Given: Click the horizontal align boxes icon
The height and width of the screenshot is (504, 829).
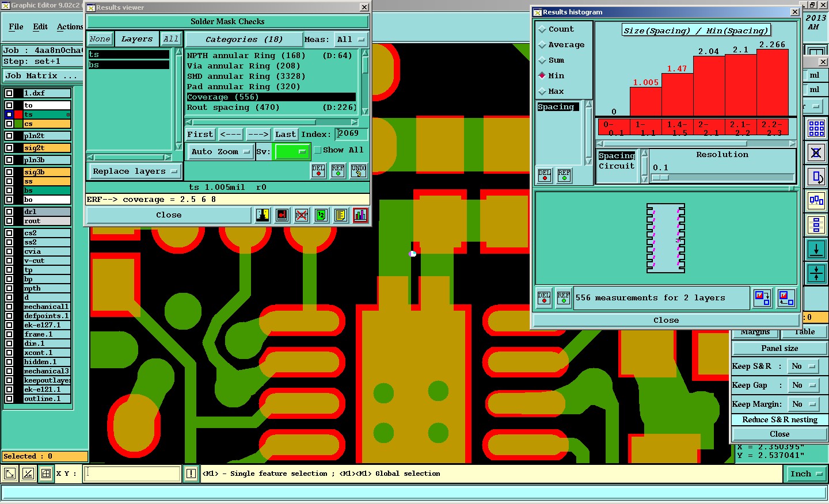Looking at the screenshot, I should pyautogui.click(x=816, y=201).
